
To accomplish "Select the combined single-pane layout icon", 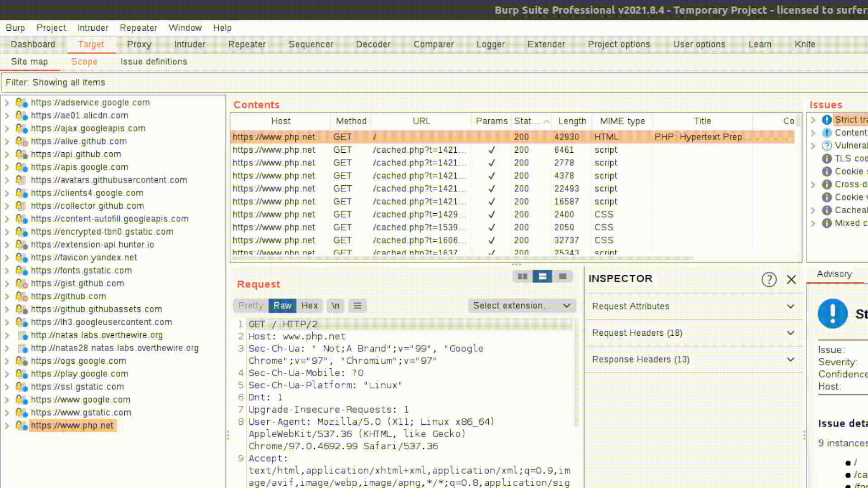I will click(562, 276).
